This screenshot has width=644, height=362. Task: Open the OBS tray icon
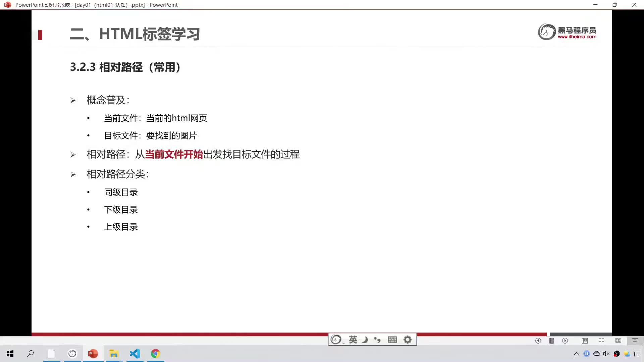pyautogui.click(x=617, y=354)
